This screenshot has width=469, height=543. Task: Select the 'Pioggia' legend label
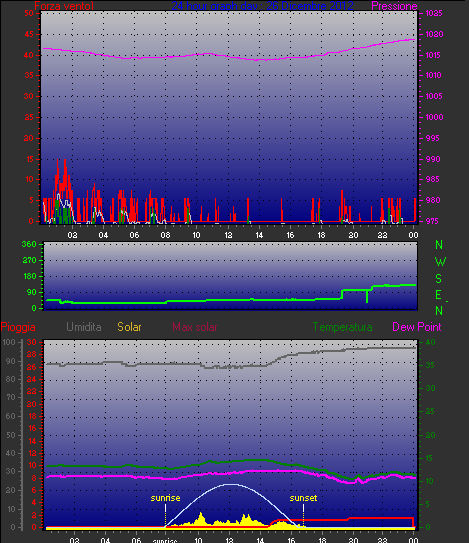click(x=18, y=327)
